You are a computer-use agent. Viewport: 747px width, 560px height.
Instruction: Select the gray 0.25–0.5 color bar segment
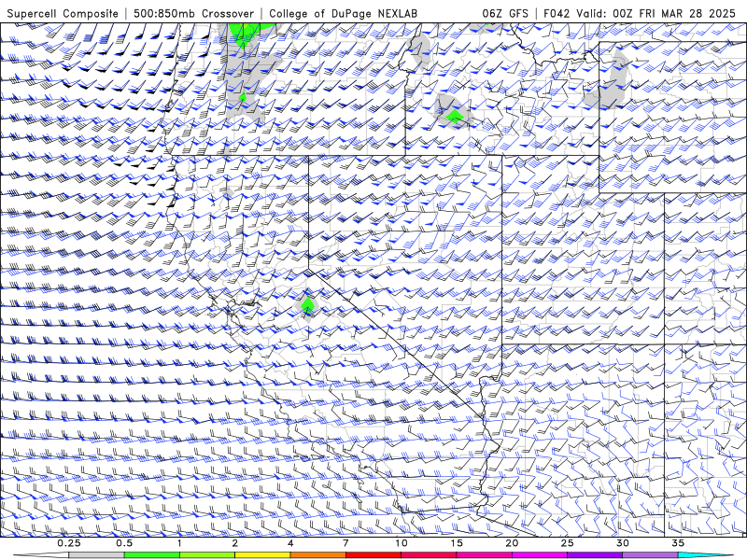click(97, 555)
